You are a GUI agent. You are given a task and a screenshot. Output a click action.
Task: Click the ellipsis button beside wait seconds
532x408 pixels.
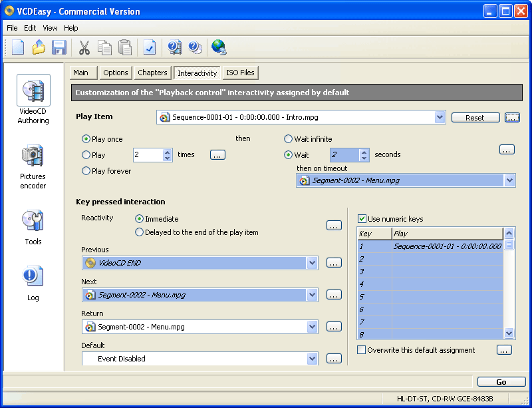point(507,150)
